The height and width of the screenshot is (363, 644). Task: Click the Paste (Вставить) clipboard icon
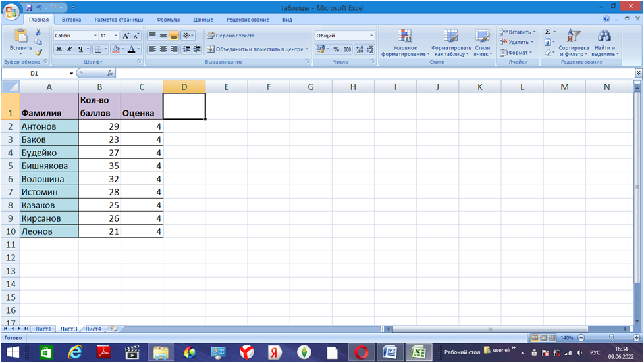tap(20, 36)
